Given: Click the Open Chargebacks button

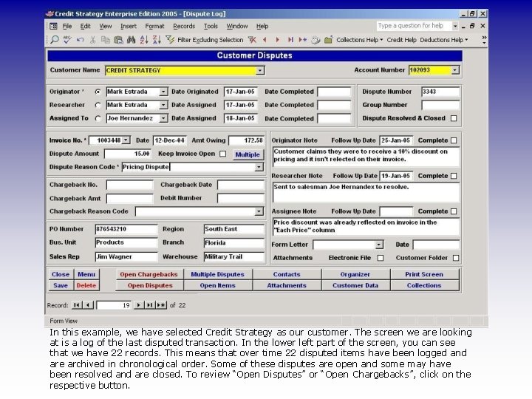Looking at the screenshot, I should coord(149,274).
